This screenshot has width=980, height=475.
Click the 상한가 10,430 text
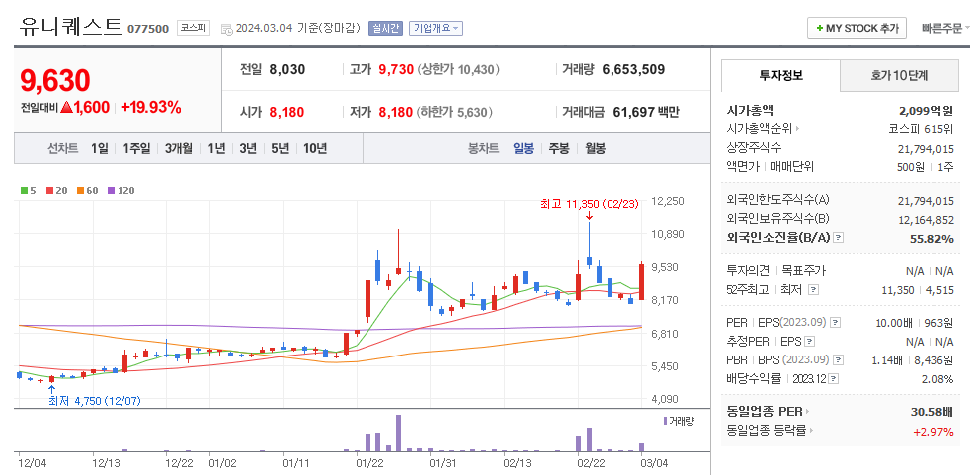[x=459, y=70]
